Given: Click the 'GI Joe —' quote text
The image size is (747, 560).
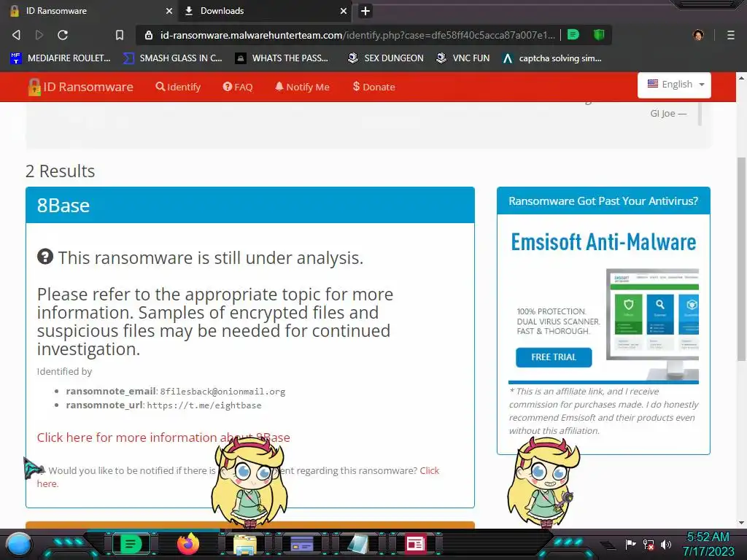Looking at the screenshot, I should [668, 113].
